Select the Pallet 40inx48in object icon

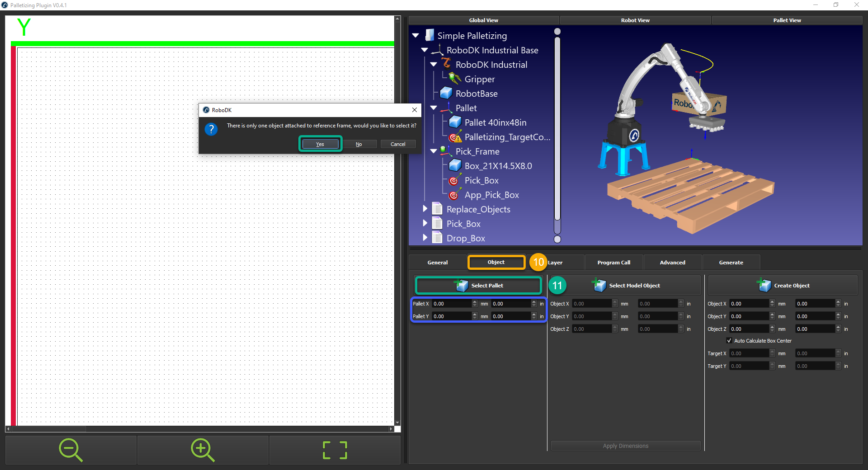(455, 122)
